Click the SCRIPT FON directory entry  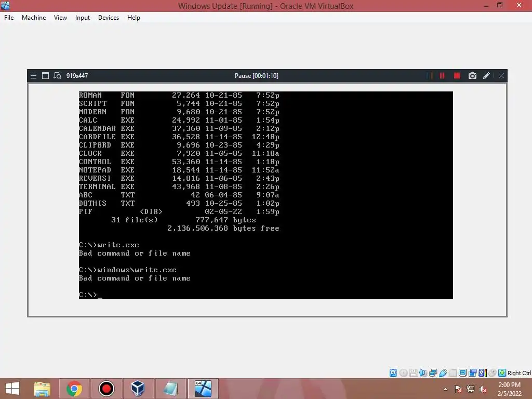click(x=179, y=103)
